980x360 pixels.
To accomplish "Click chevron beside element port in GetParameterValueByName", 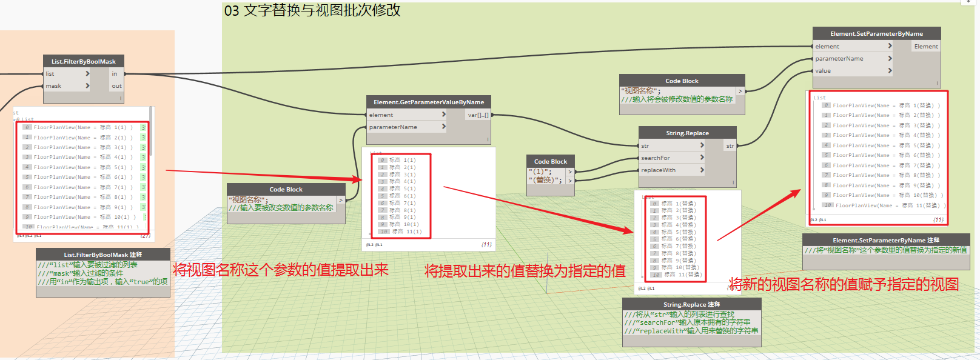I will 443,115.
